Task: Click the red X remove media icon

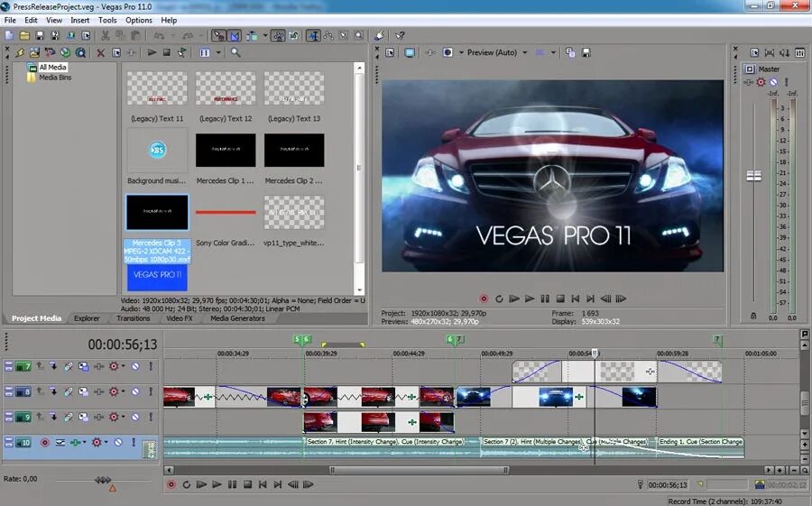Action: pyautogui.click(x=101, y=53)
